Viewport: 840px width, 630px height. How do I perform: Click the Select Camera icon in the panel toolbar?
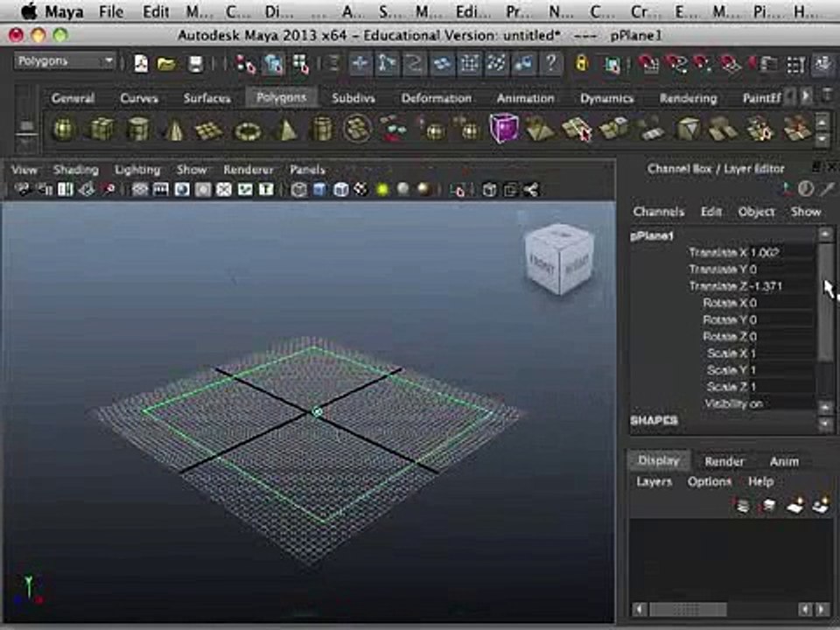click(x=23, y=190)
